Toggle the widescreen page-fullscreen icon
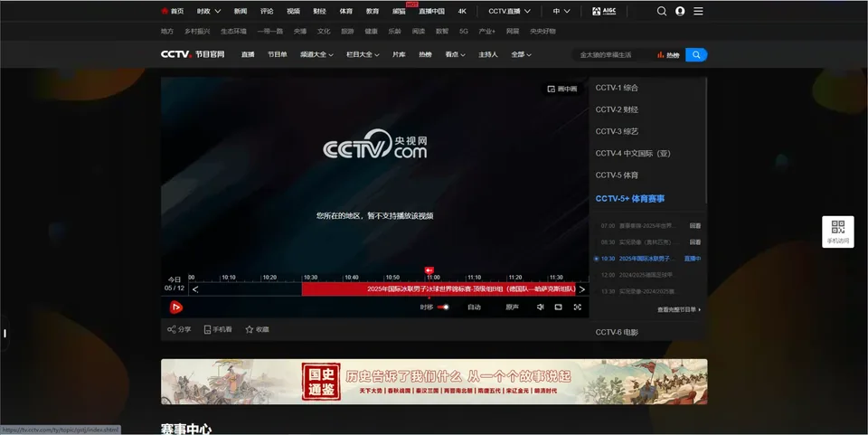 click(559, 307)
